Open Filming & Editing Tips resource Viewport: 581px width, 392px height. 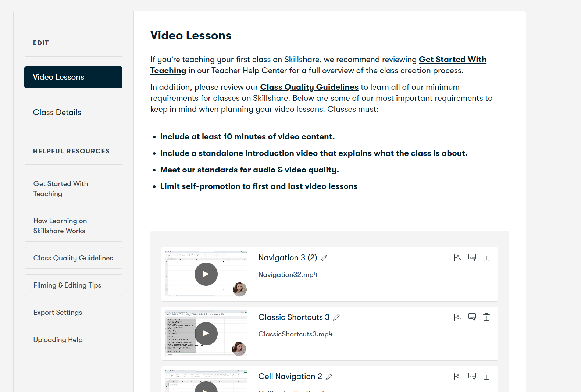coord(73,285)
